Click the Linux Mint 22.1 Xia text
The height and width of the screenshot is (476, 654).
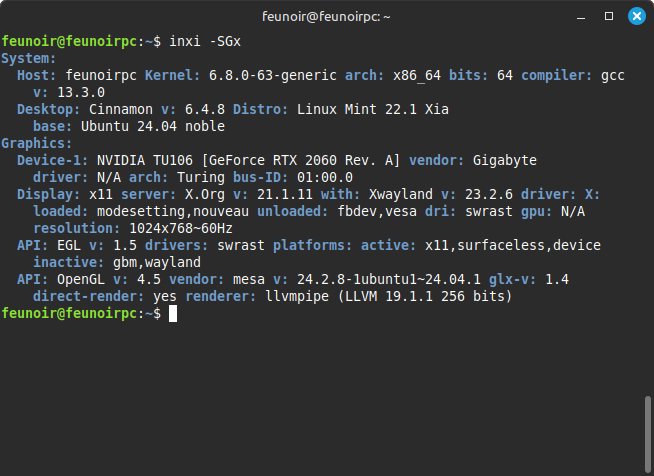pyautogui.click(x=373, y=109)
